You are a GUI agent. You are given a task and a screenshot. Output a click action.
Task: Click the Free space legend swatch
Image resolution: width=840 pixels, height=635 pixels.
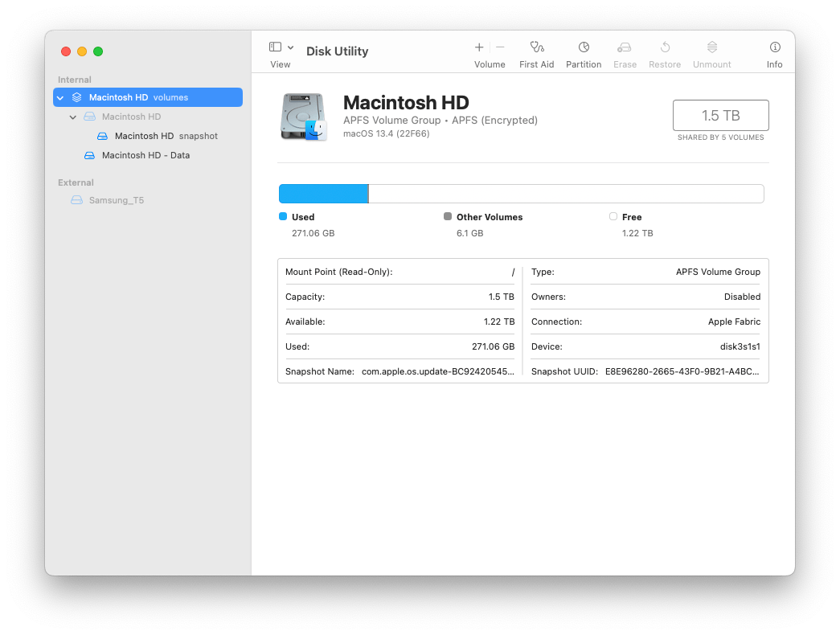[x=613, y=216]
